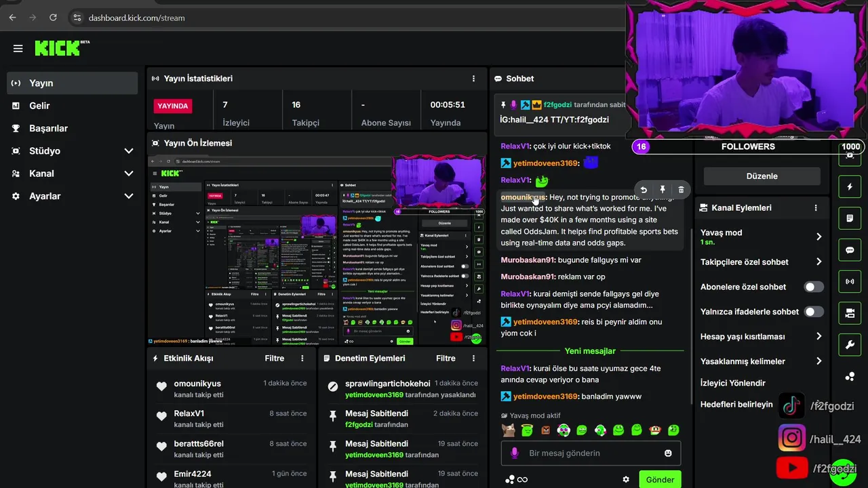Open Hesap yaşı kısıtlaması arrow
This screenshot has height=488, width=868.
(819, 336)
